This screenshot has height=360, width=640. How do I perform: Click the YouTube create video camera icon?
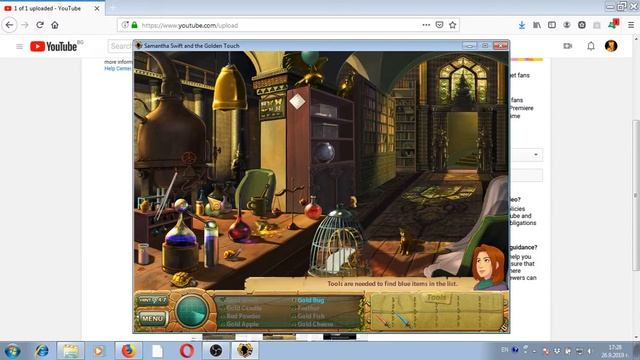tap(567, 46)
